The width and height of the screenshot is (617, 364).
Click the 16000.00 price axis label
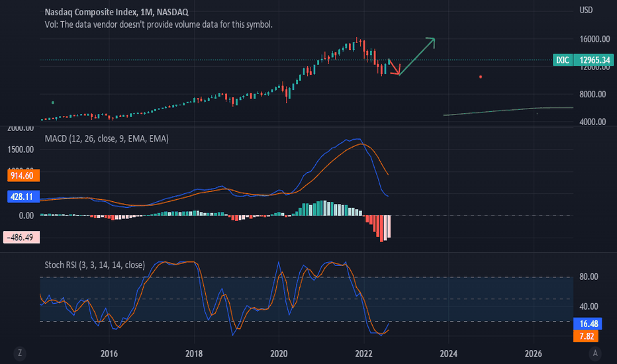pyautogui.click(x=594, y=39)
